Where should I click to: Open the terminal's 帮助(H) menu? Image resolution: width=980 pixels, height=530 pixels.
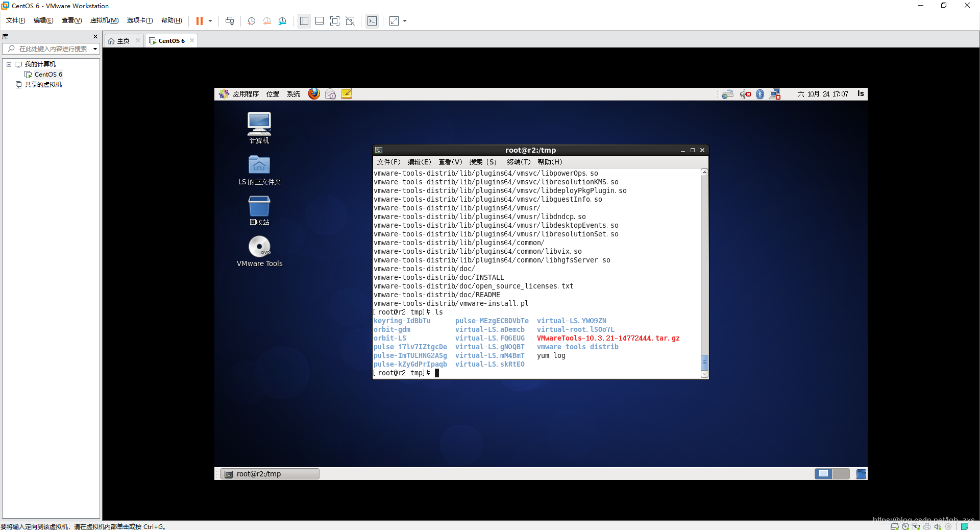click(x=550, y=162)
